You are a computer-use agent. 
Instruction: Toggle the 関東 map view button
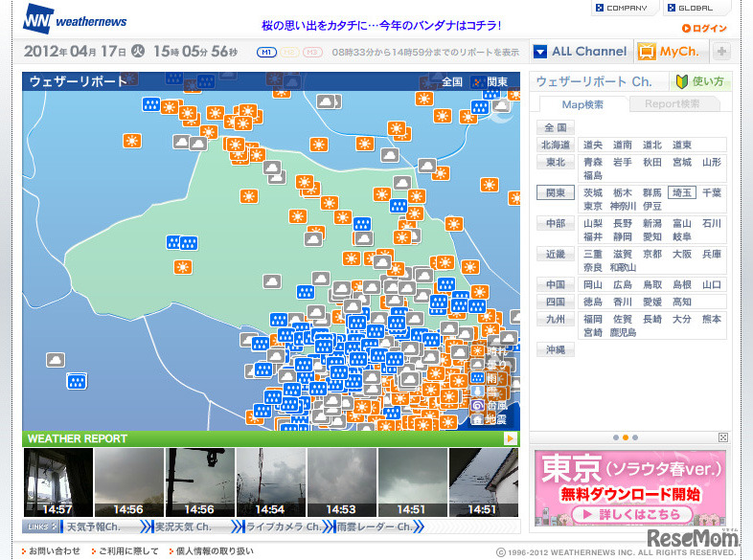tap(490, 82)
